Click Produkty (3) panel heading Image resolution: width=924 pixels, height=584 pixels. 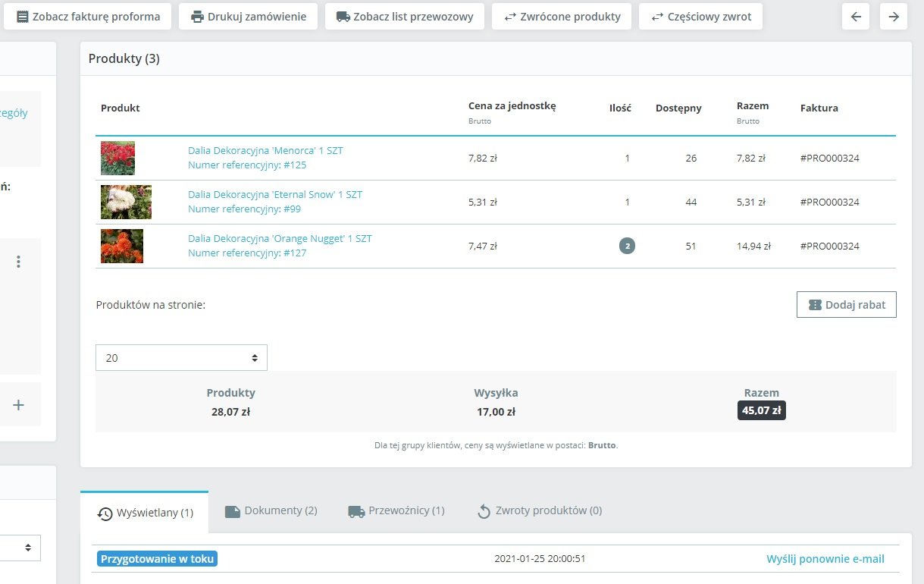[124, 58]
